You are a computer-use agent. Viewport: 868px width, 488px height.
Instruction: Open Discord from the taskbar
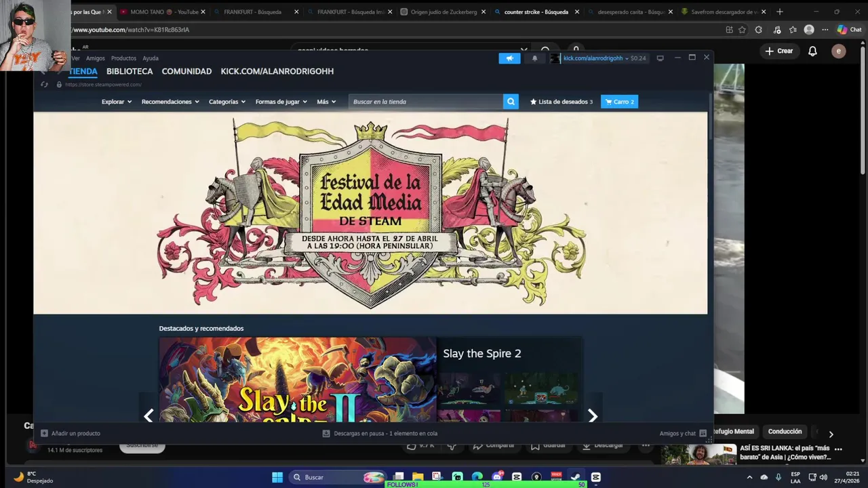pos(497,477)
